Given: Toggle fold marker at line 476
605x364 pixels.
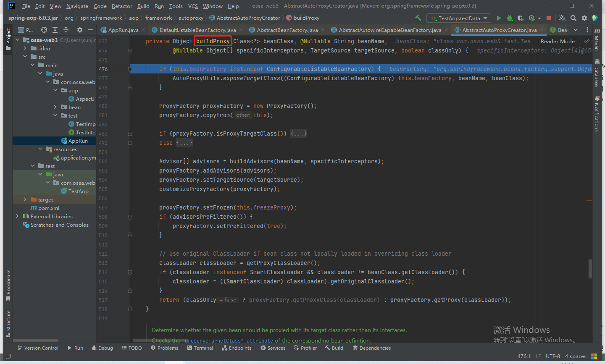Looking at the screenshot, I should click(x=130, y=69).
